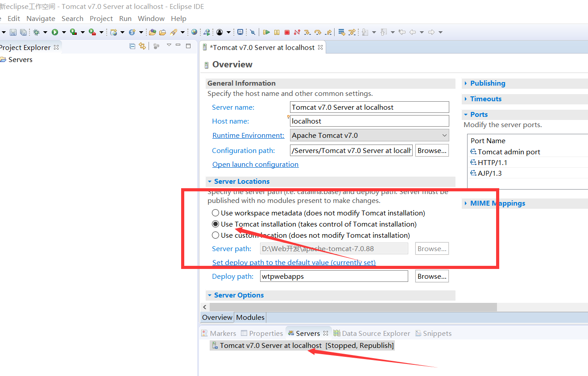Open the Runtime Environment combo box
This screenshot has height=376, width=588.
tap(369, 135)
